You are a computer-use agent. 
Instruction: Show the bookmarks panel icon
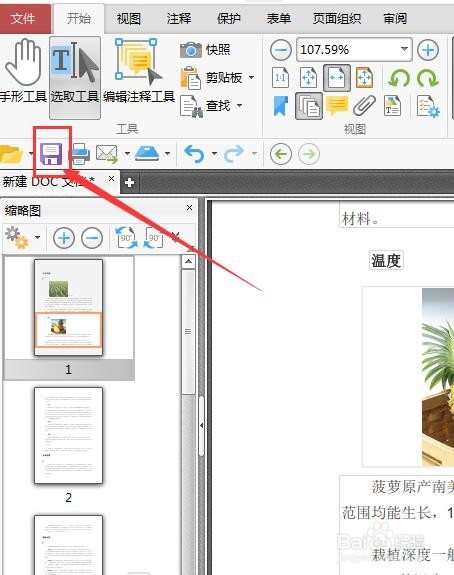(x=281, y=106)
